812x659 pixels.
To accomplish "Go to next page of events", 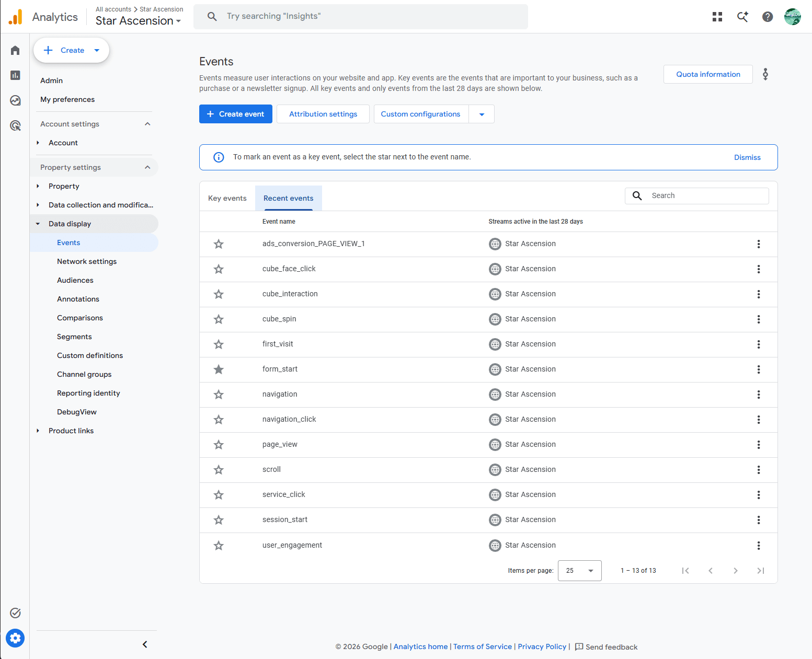I will pyautogui.click(x=736, y=571).
